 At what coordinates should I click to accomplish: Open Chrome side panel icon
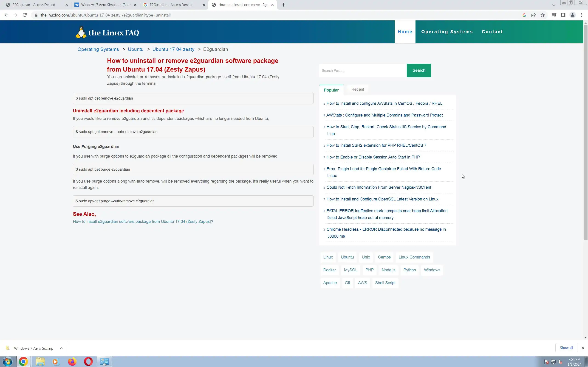pyautogui.click(x=563, y=15)
